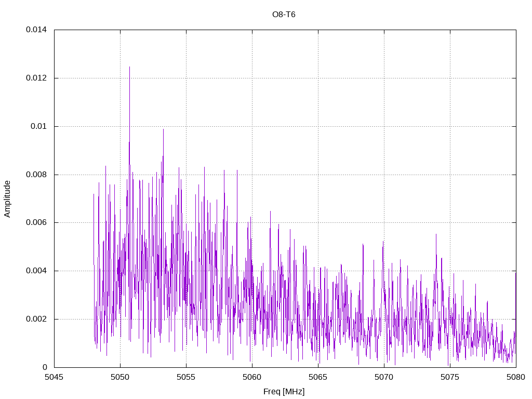The image size is (532, 399).
Task: Click the 5065 x-axis tick label
Action: 318,377
